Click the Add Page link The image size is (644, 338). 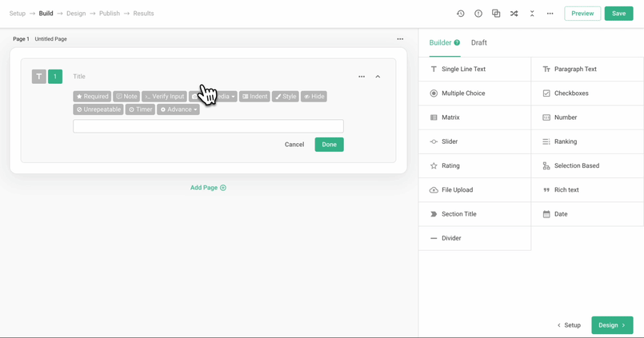point(208,188)
